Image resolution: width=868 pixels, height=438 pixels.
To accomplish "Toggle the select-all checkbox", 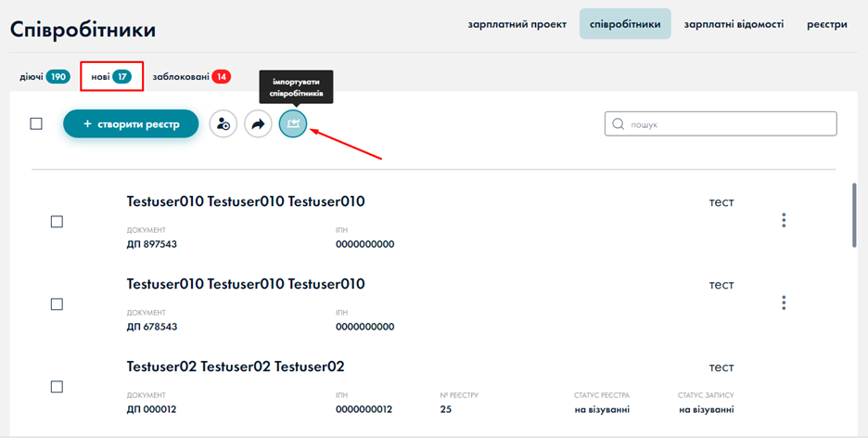I will point(36,123).
